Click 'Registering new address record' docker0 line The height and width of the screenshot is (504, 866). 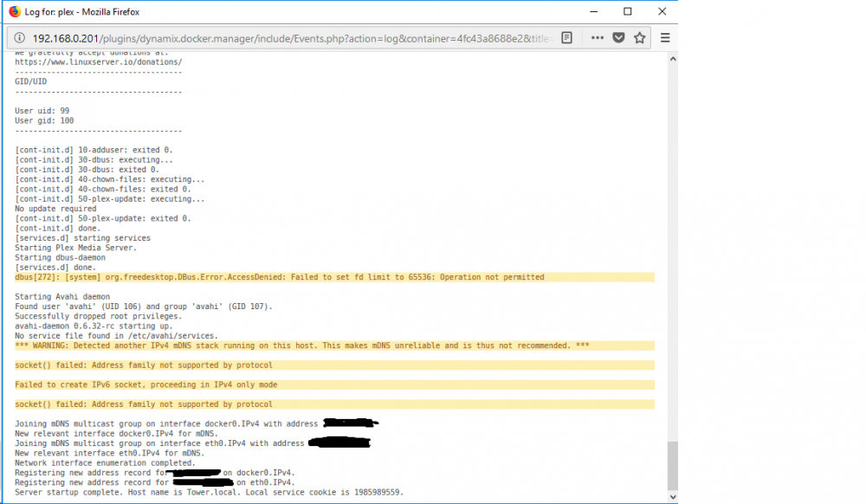pos(155,473)
